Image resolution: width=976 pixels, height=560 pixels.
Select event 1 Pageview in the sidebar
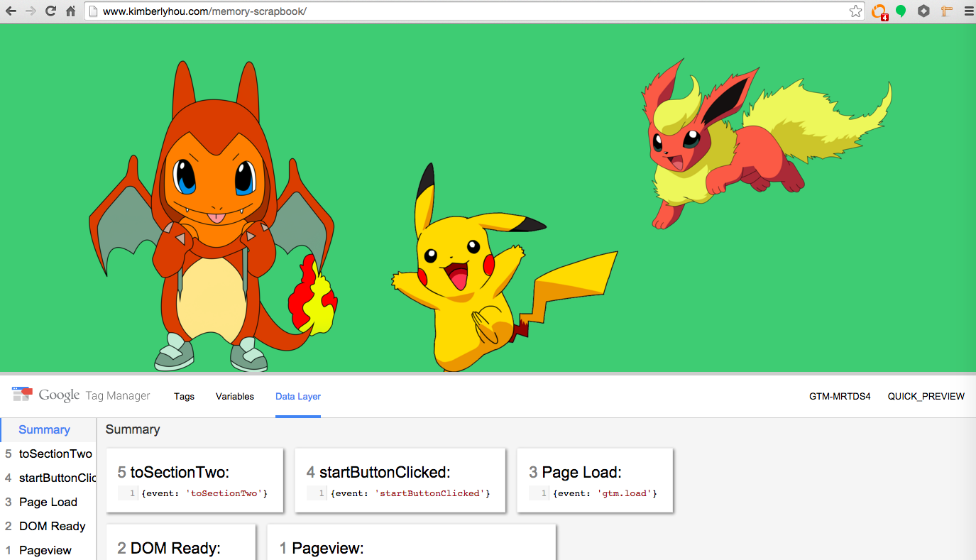coord(48,550)
